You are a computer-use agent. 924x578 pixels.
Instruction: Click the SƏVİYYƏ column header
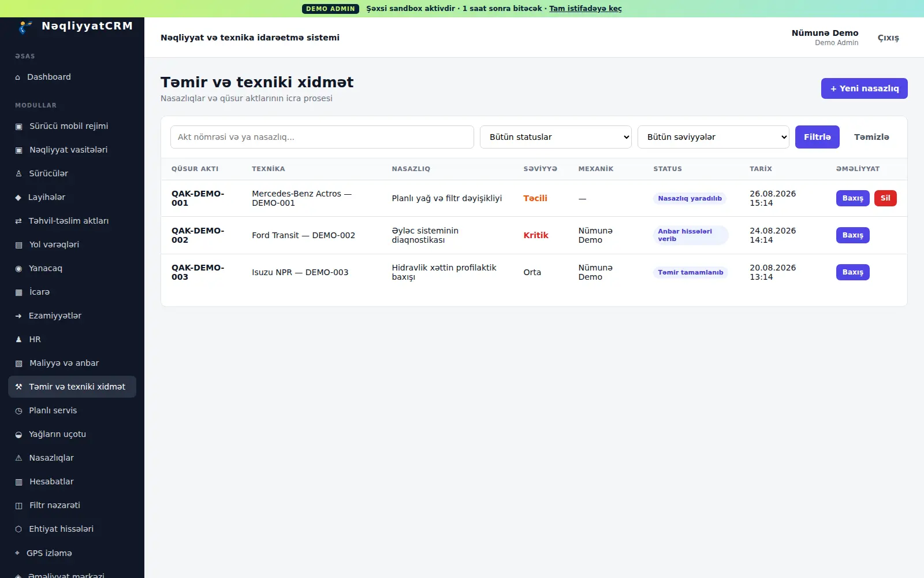coord(541,169)
